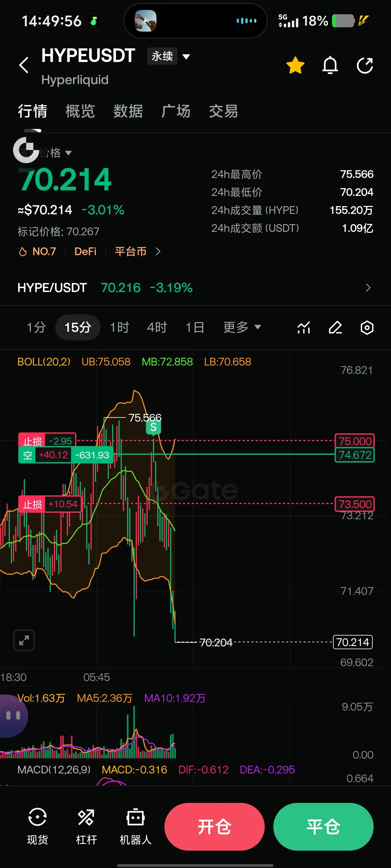
Task: Open price alert bell icon
Action: [x=330, y=65]
